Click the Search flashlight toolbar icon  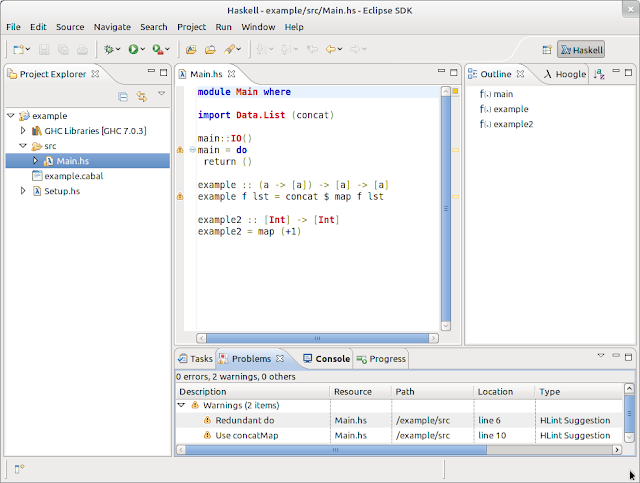click(229, 49)
